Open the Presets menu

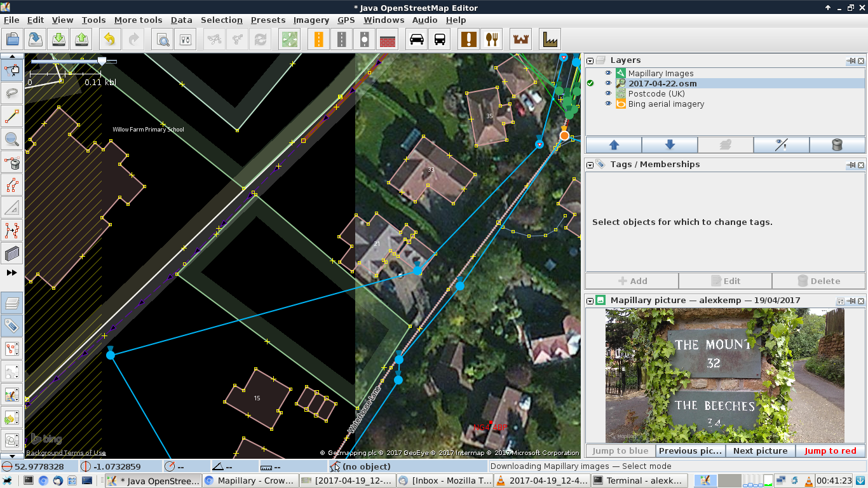pyautogui.click(x=268, y=20)
